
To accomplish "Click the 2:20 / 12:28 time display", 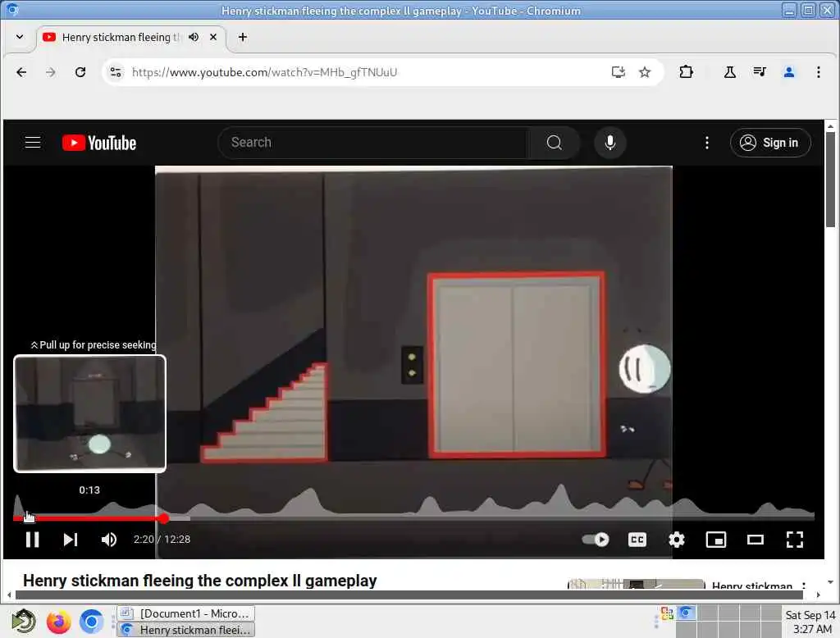I will click(x=162, y=540).
